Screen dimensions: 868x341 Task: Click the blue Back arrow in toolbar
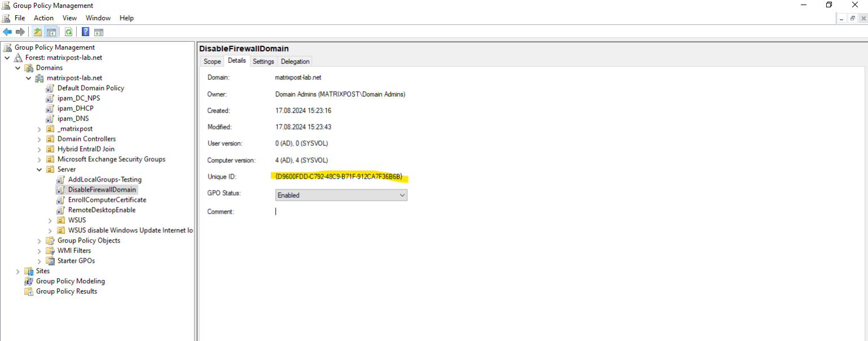click(7, 32)
